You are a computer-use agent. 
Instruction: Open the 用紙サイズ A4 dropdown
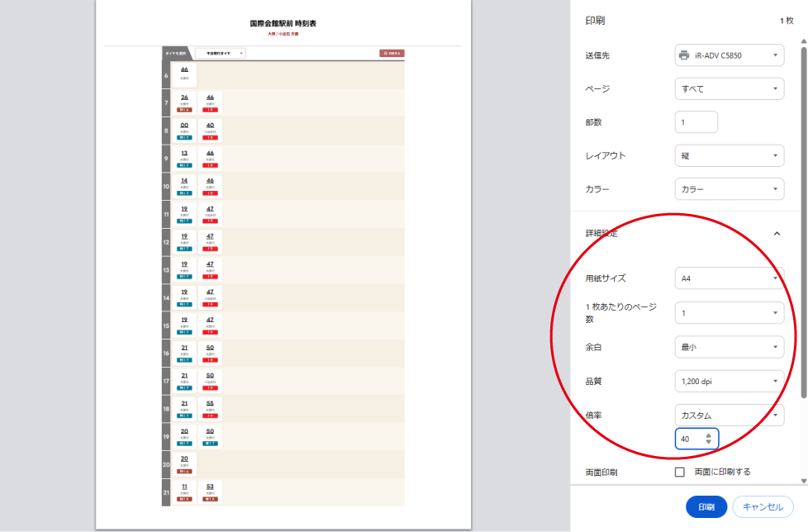pyautogui.click(x=729, y=278)
